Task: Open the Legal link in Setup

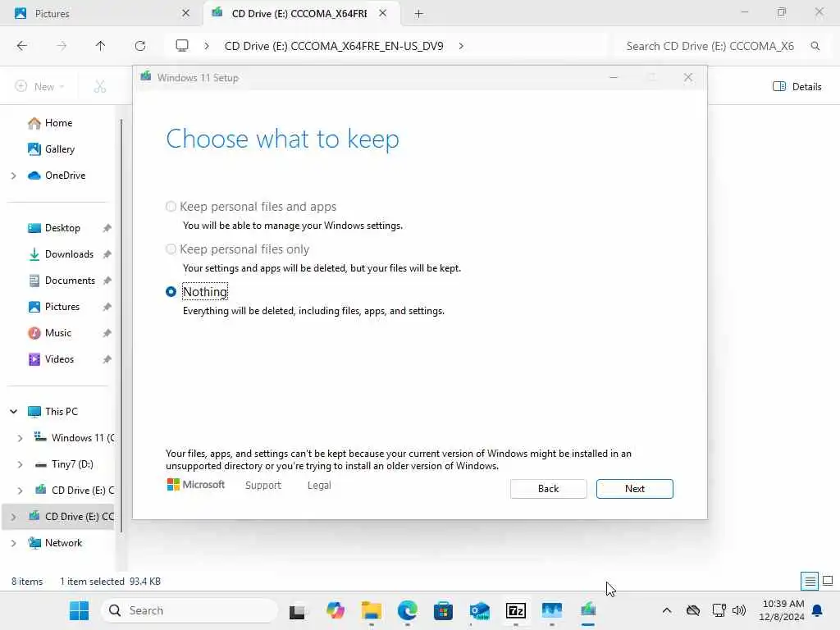Action: pos(319,486)
